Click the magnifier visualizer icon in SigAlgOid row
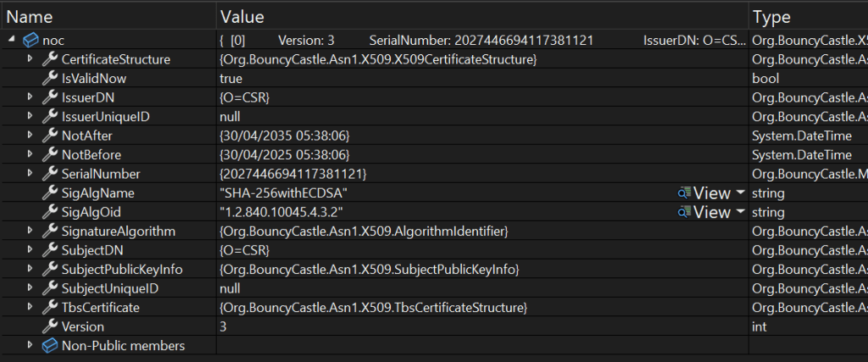Screen dimensions: 868x362 (684, 212)
